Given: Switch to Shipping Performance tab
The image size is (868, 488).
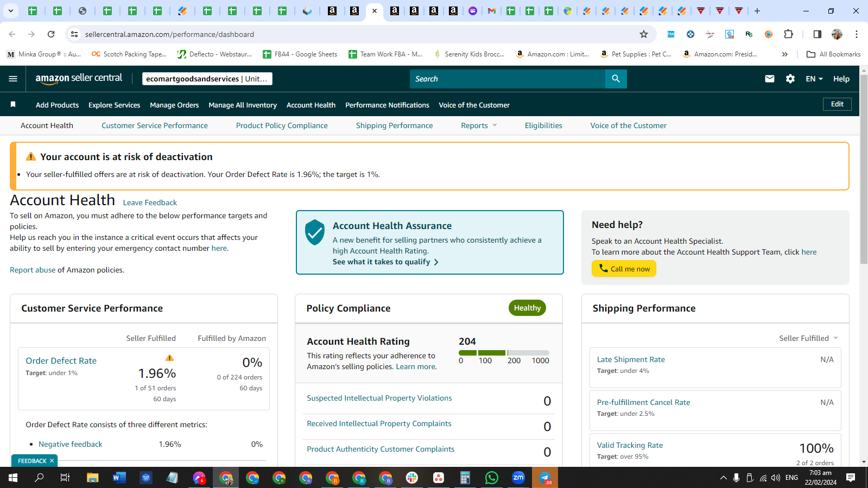Looking at the screenshot, I should click(395, 125).
